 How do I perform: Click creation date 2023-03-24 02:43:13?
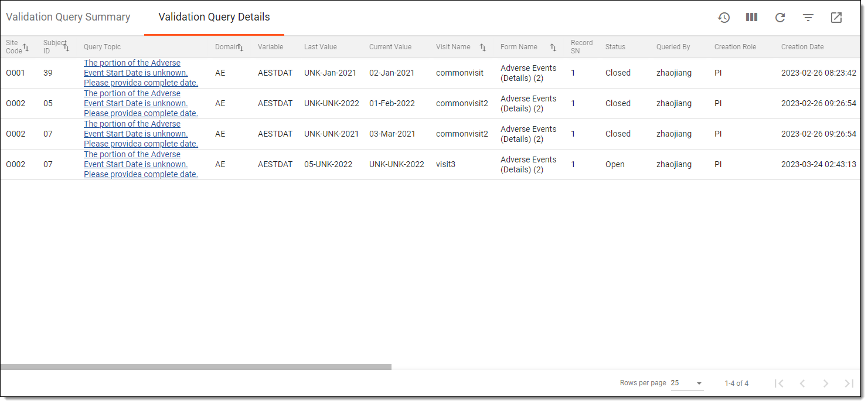tap(819, 164)
